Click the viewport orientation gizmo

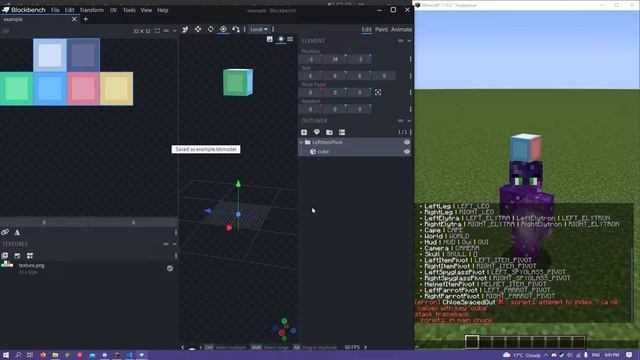tap(284, 330)
